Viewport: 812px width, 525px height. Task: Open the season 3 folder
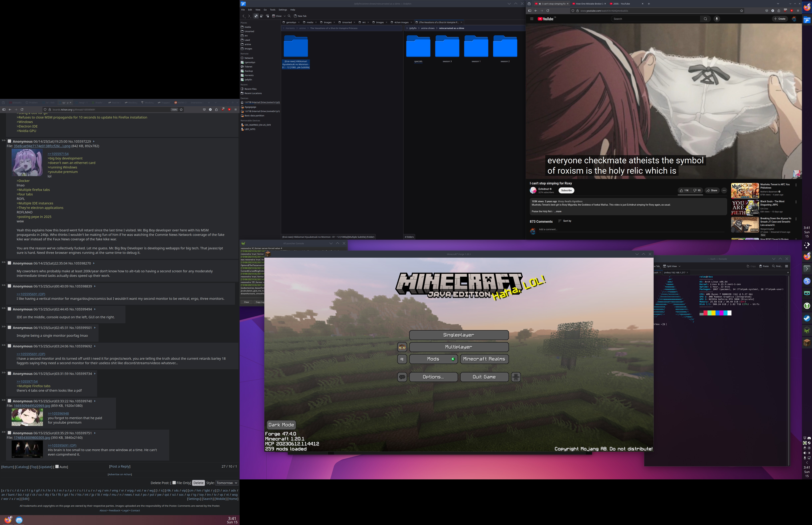[x=447, y=49]
